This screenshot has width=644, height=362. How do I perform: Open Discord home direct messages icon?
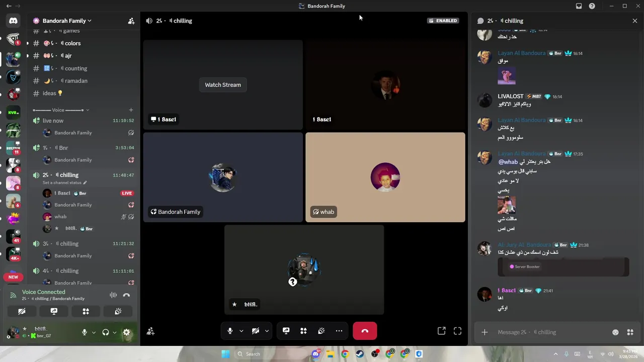click(13, 21)
